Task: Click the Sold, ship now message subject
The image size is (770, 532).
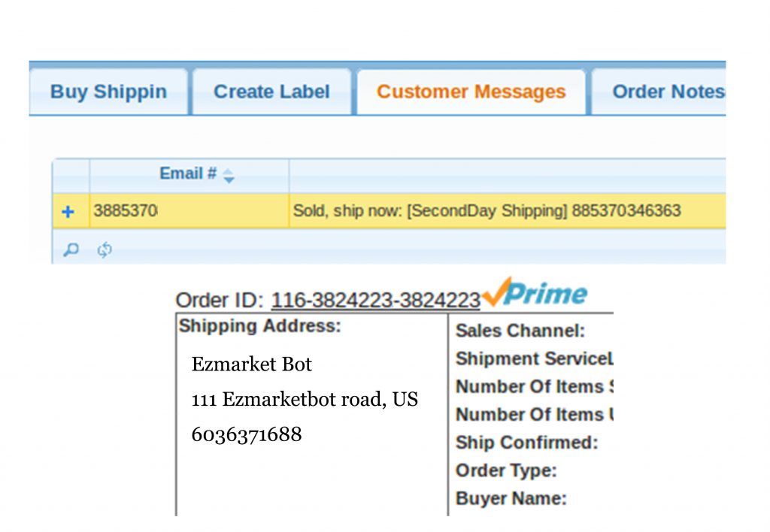Action: [x=487, y=211]
